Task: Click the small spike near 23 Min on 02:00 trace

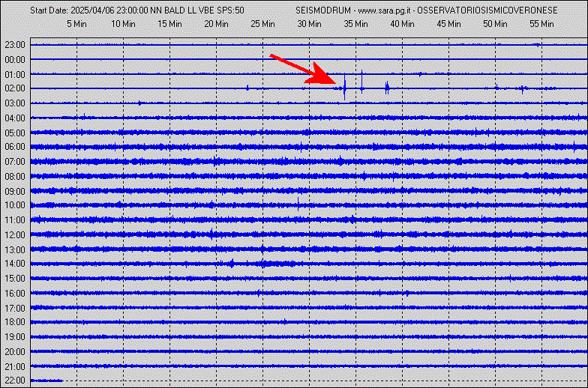Action: [247, 88]
